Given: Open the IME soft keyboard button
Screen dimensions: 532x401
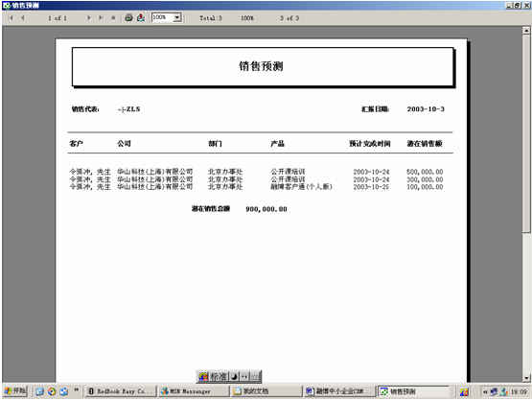Looking at the screenshot, I should [x=256, y=376].
